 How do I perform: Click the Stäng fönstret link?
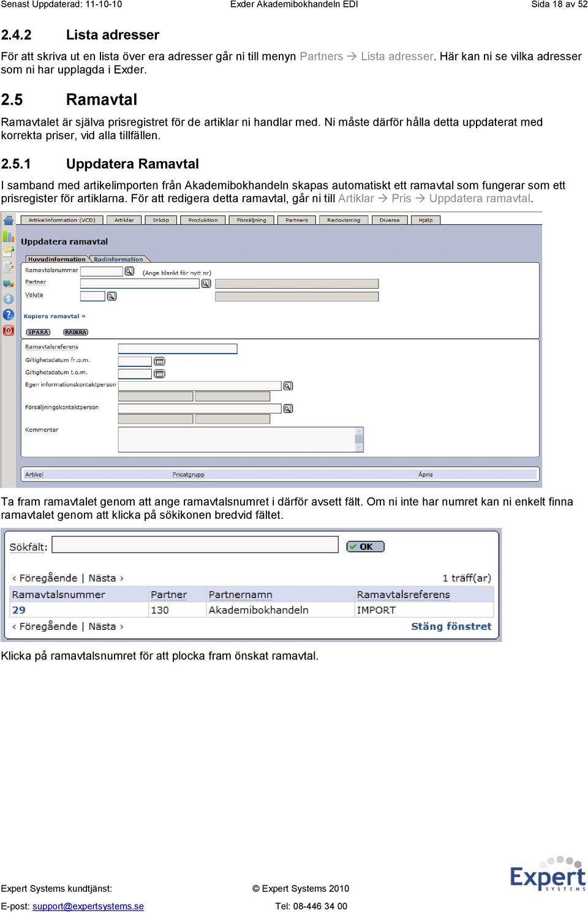tap(451, 626)
